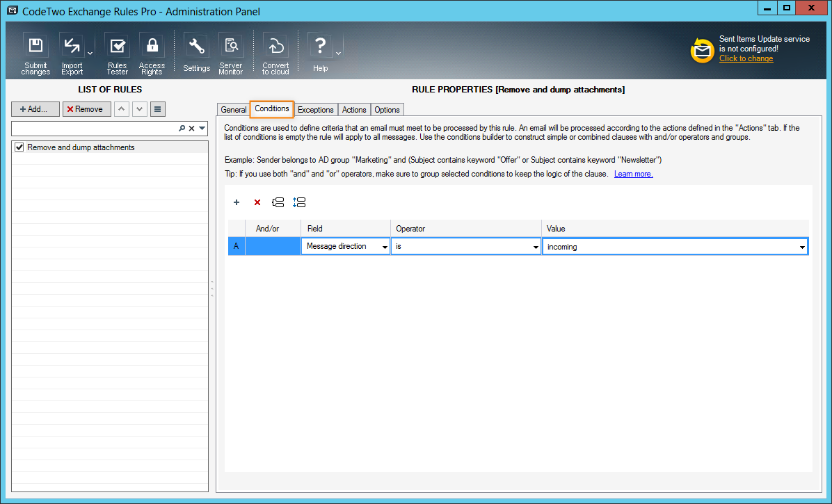Open Access Rights settings
Viewport: 832px width, 504px height.
click(x=152, y=54)
